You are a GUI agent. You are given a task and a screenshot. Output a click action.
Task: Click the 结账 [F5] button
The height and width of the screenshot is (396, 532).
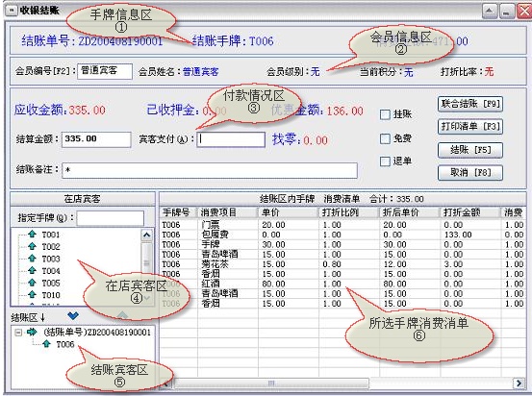(470, 150)
